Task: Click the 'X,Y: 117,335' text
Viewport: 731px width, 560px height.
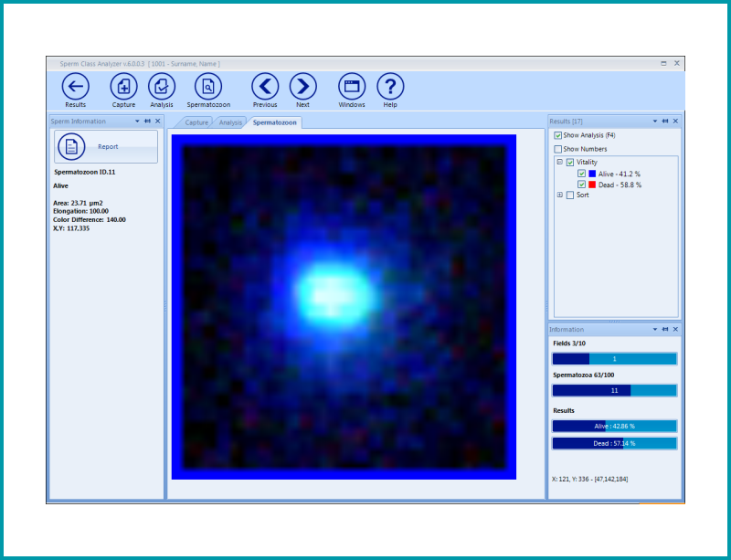Action: click(x=71, y=228)
